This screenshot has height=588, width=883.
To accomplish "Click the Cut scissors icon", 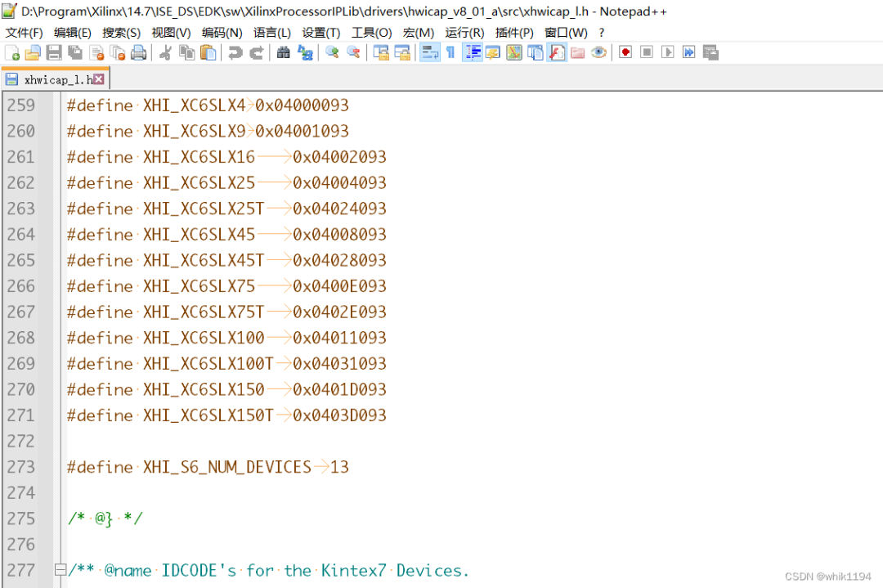I will pyautogui.click(x=165, y=53).
